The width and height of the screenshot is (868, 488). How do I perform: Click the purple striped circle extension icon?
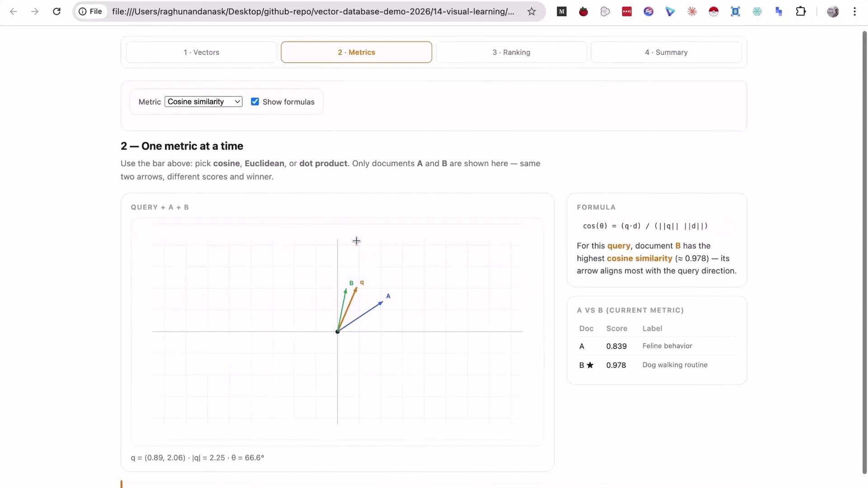click(x=648, y=12)
